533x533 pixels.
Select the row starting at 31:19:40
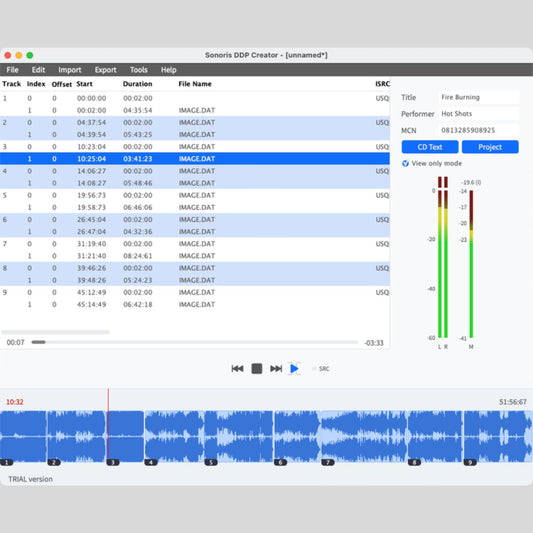tap(195, 244)
